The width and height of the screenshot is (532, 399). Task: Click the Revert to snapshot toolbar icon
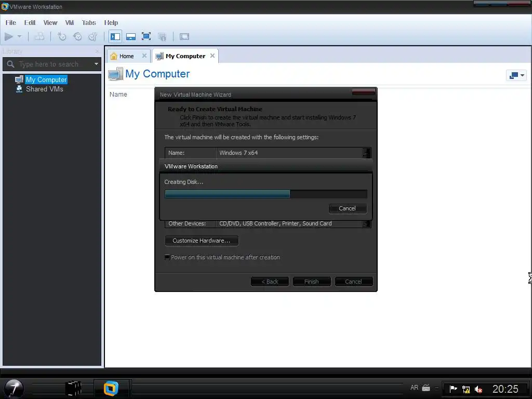pyautogui.click(x=77, y=36)
